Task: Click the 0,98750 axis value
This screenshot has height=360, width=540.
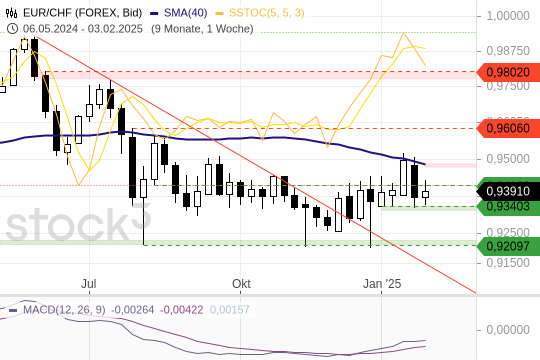Action: pos(508,51)
